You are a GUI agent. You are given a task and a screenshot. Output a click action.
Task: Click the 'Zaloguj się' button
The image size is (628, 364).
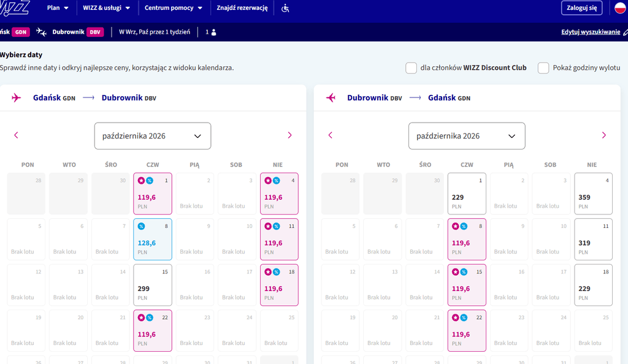(x=581, y=8)
